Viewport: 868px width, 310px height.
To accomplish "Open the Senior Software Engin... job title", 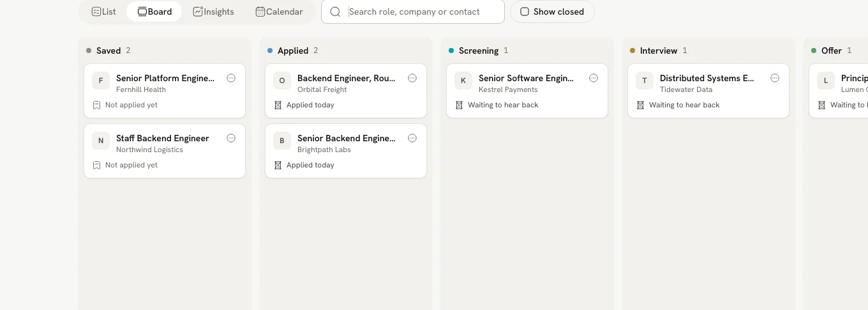I will tap(527, 78).
